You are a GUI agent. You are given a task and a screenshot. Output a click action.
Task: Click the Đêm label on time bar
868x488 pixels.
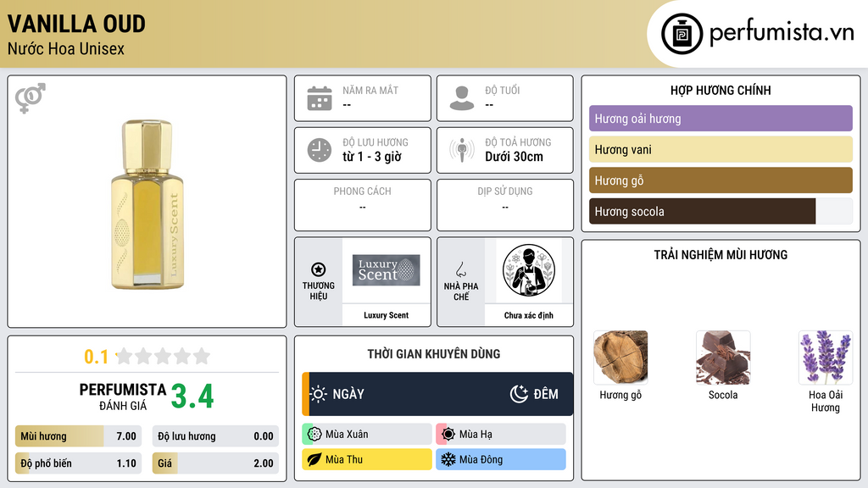pos(546,394)
